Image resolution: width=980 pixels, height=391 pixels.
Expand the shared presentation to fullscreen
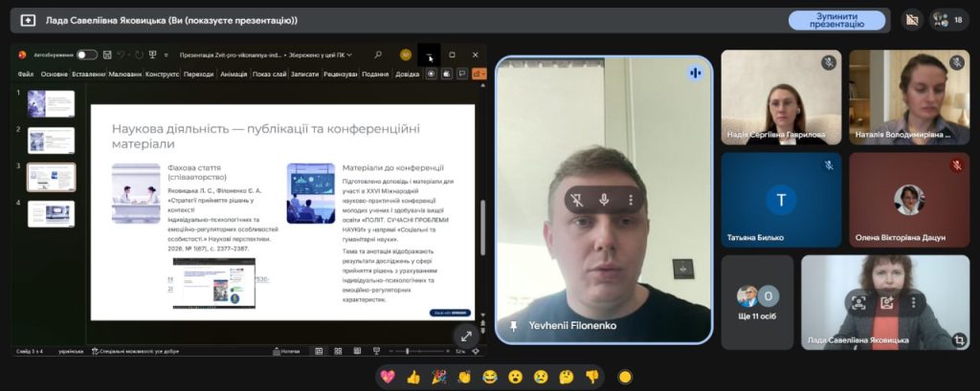point(466,335)
